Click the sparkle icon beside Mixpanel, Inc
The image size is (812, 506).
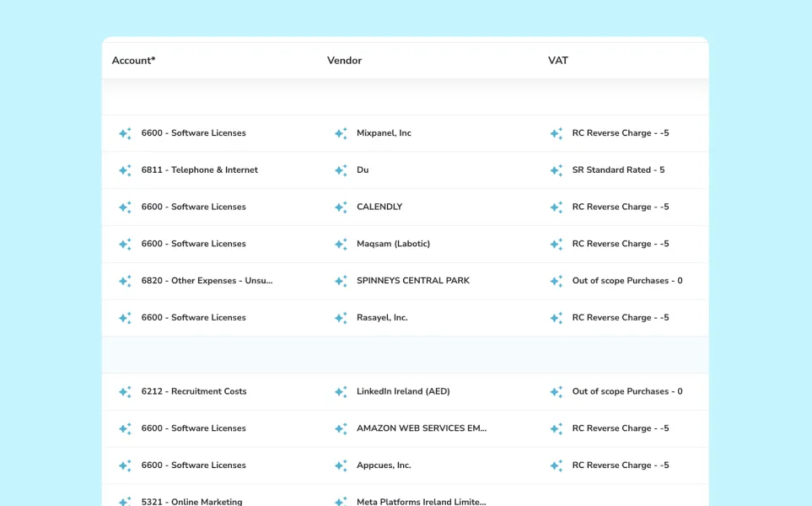341,133
